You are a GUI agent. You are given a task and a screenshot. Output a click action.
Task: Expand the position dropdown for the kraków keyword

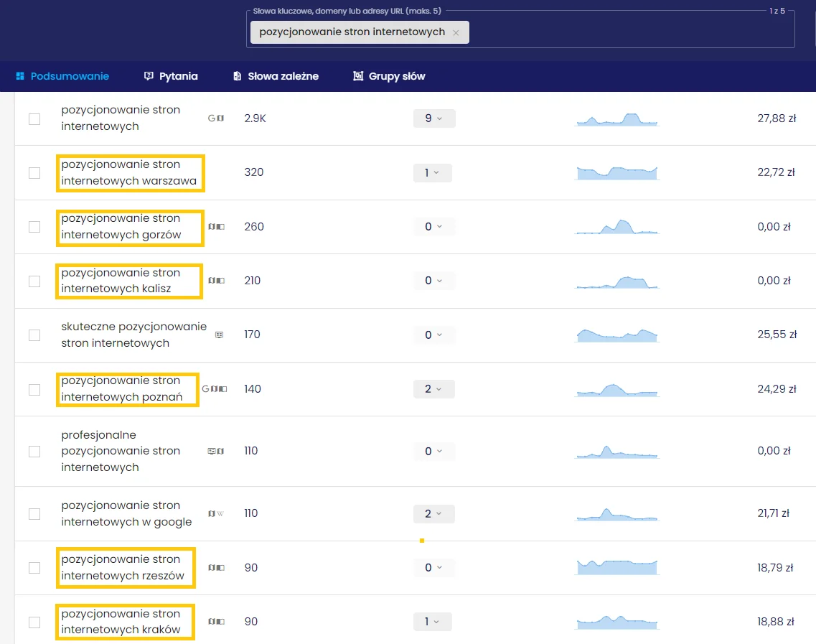[x=432, y=622]
